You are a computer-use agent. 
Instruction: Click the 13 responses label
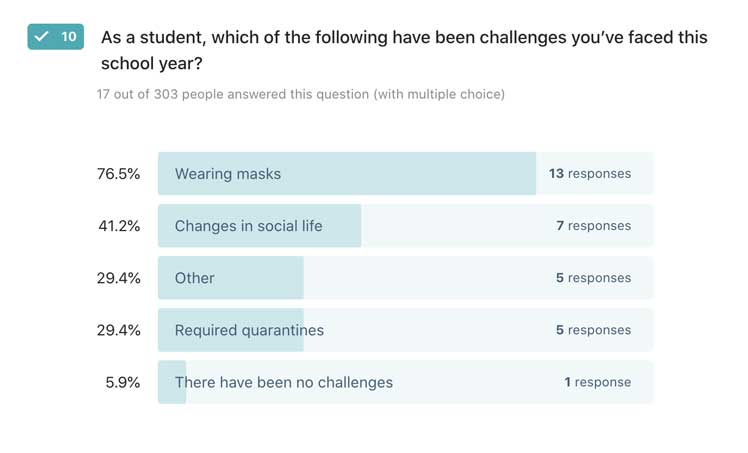click(x=590, y=173)
